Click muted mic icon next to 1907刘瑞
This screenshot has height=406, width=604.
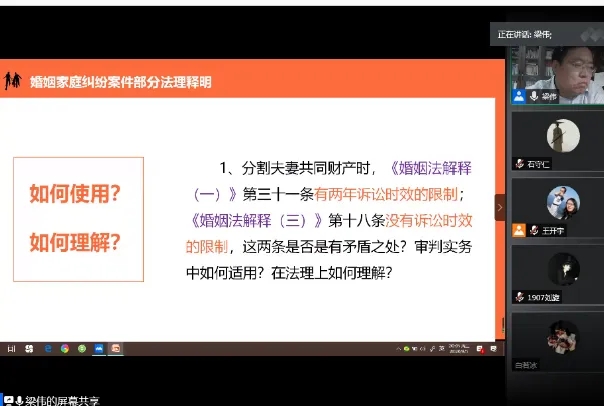pyautogui.click(x=520, y=297)
